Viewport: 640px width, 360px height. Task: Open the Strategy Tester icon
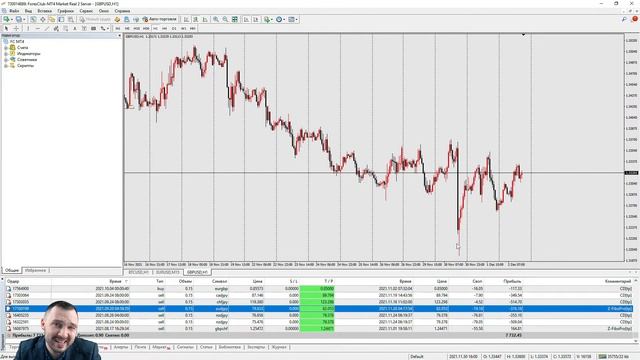tap(71, 19)
